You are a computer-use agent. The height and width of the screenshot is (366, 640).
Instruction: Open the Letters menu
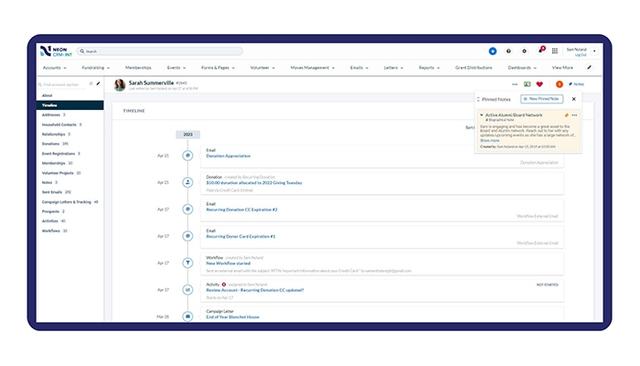393,68
